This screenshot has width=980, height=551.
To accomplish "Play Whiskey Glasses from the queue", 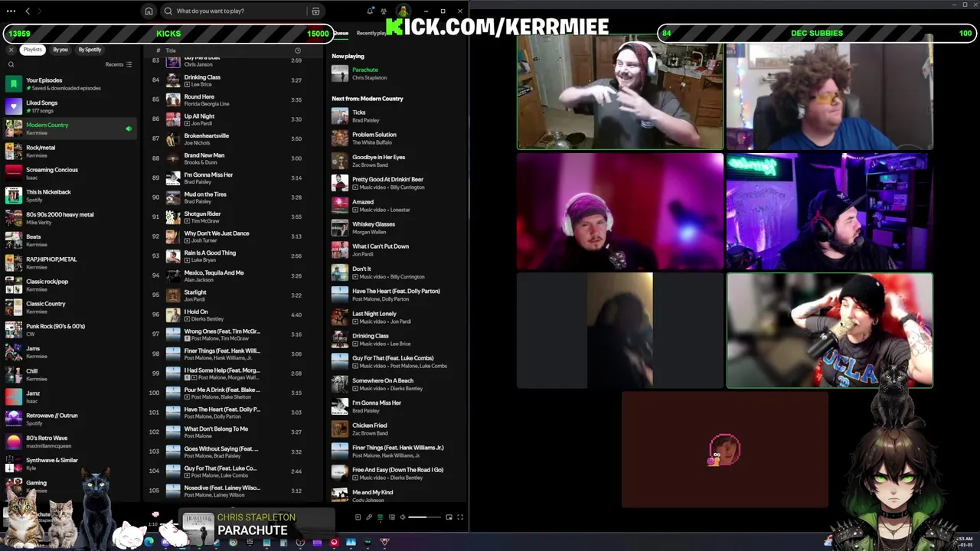I will 397,227.
